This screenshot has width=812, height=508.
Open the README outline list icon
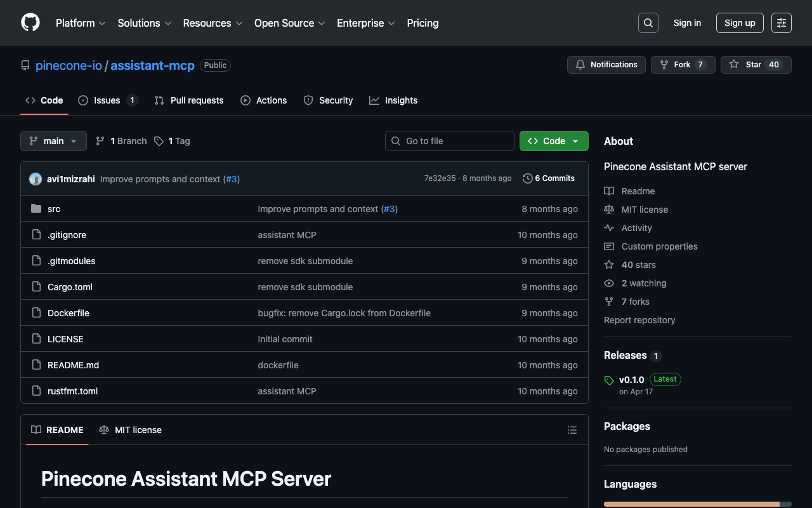point(572,430)
